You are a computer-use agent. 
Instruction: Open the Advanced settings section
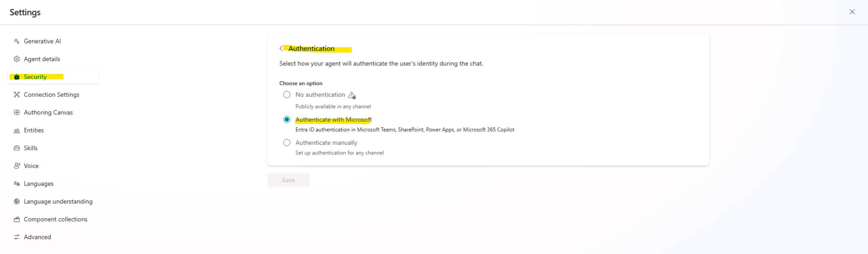[37, 237]
